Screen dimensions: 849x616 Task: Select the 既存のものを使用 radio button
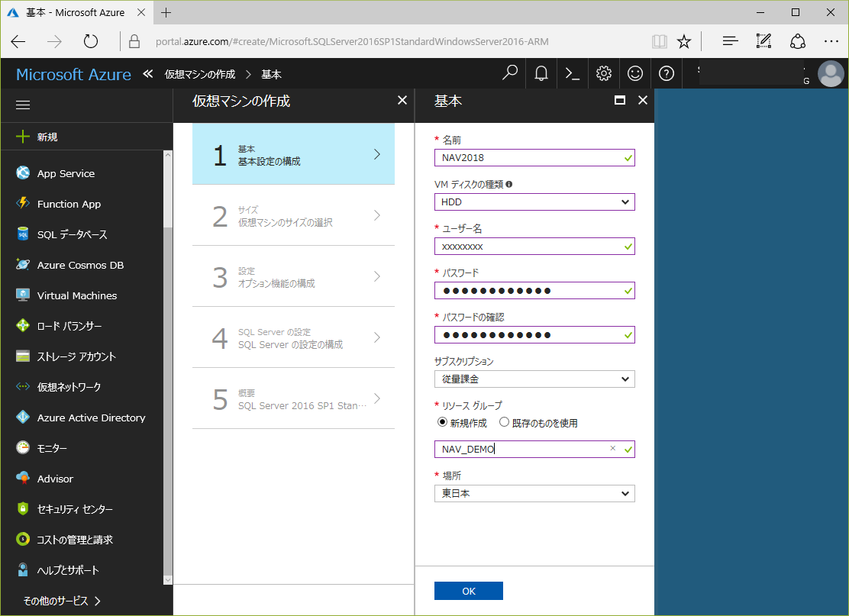pyautogui.click(x=504, y=422)
